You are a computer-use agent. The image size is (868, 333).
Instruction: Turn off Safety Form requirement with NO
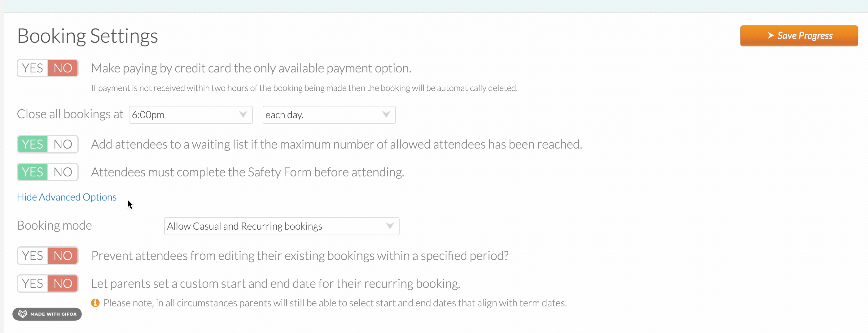pyautogui.click(x=63, y=172)
